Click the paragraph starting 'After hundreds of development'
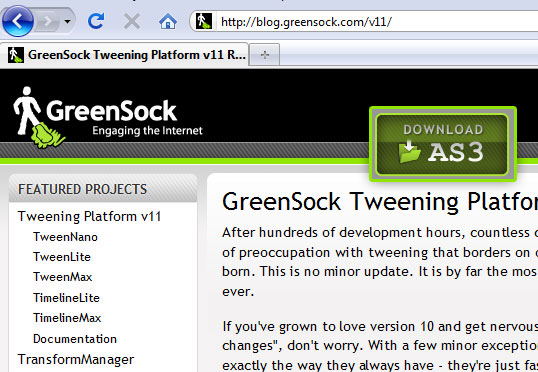 point(380,261)
